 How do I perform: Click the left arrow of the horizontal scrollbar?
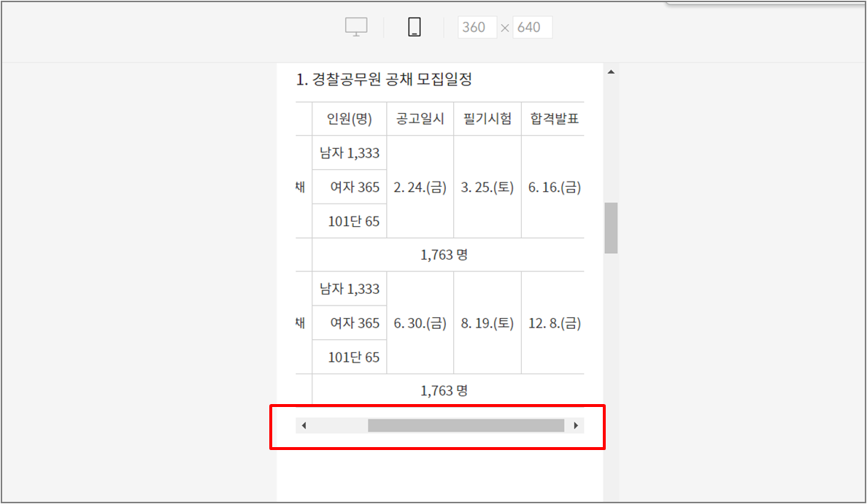[x=304, y=424]
